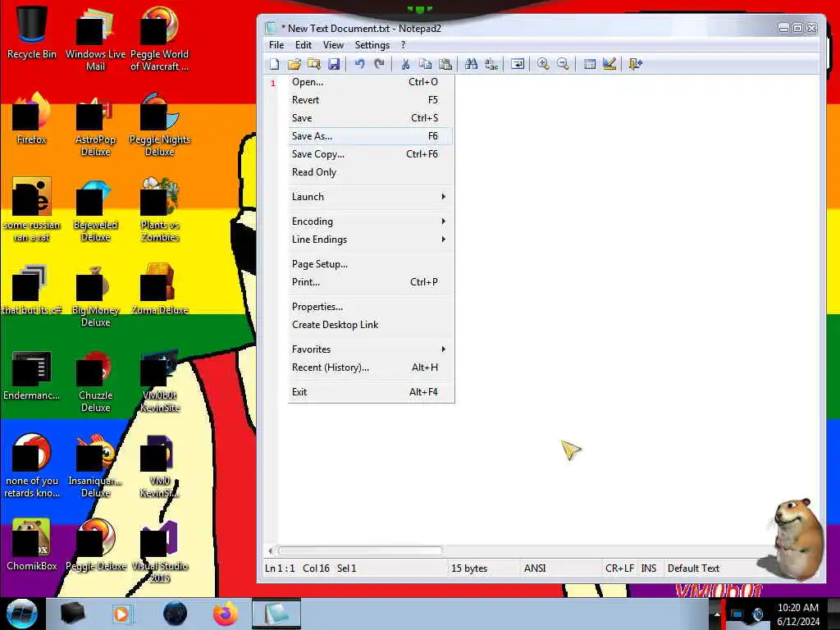Expand the Launch submenu
This screenshot has height=630, width=840.
pyautogui.click(x=371, y=197)
